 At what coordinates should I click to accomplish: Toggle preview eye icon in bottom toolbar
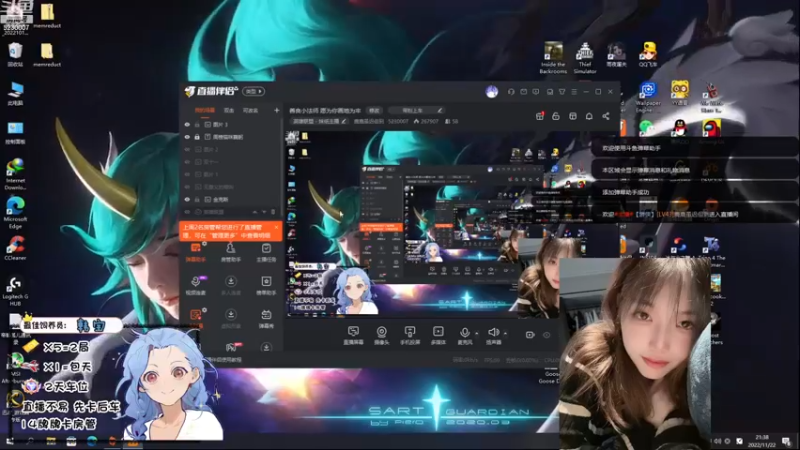click(x=546, y=335)
